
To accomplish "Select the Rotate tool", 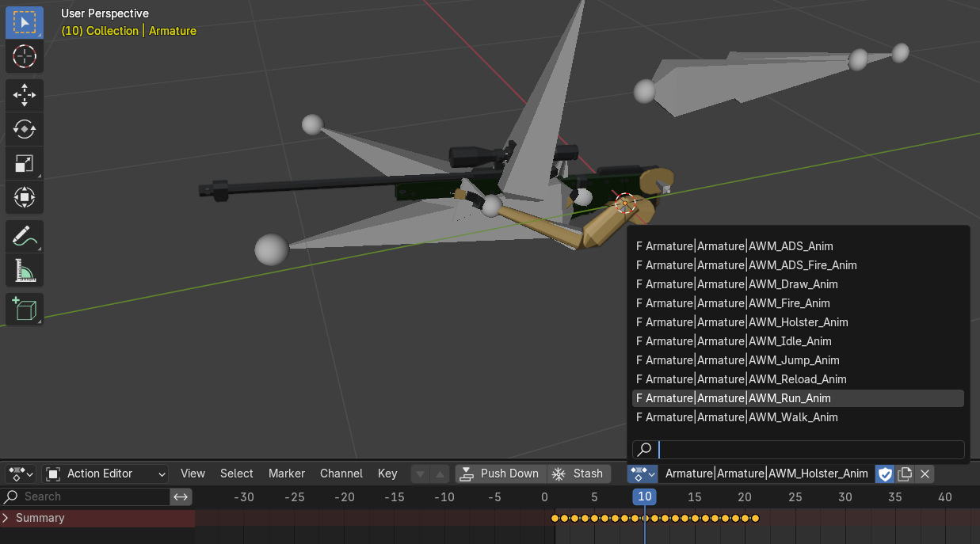I will point(25,129).
